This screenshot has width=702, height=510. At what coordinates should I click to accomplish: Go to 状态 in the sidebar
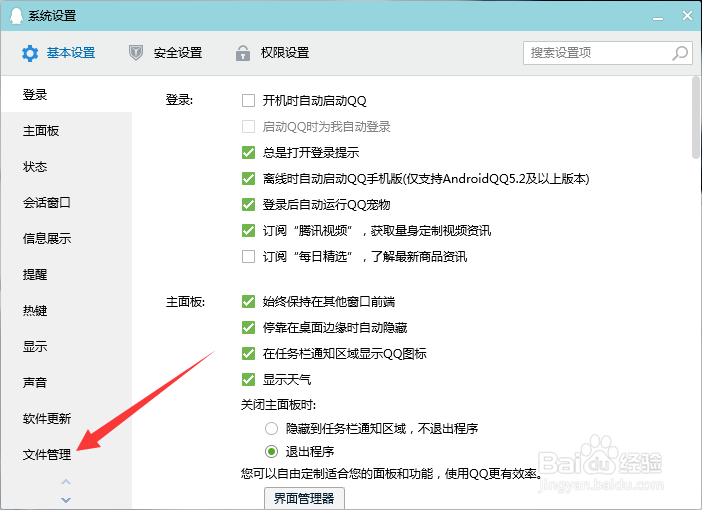click(x=66, y=167)
